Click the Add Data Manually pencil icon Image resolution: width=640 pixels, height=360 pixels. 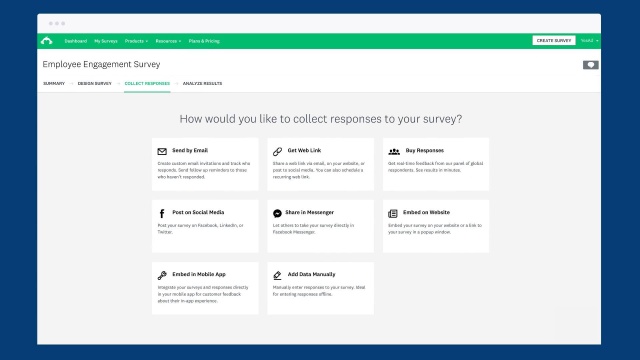tap(277, 276)
